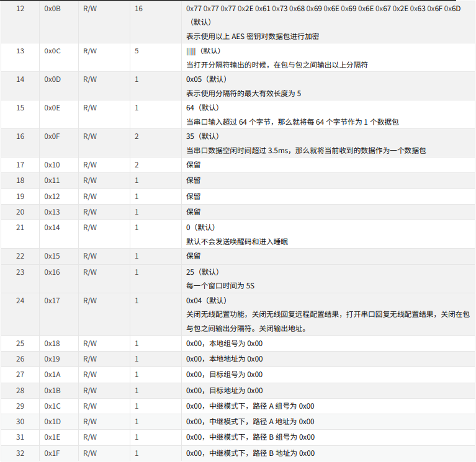This screenshot has height=462, width=476.
Task: Select text 关闭无线配置功能
Action: 215,314
